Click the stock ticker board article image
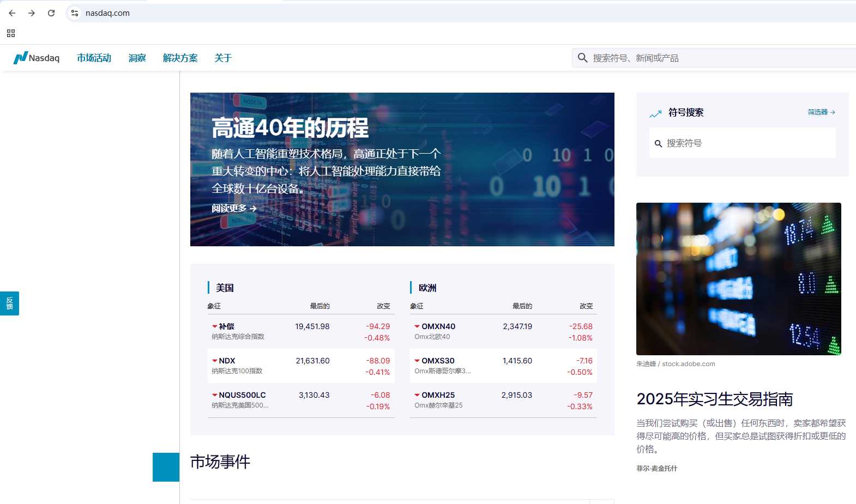856x504 pixels. (739, 279)
